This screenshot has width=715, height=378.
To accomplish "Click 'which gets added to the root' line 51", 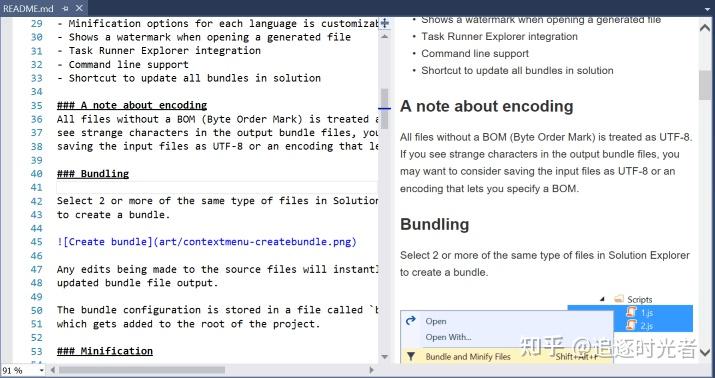I will pyautogui.click(x=189, y=324).
